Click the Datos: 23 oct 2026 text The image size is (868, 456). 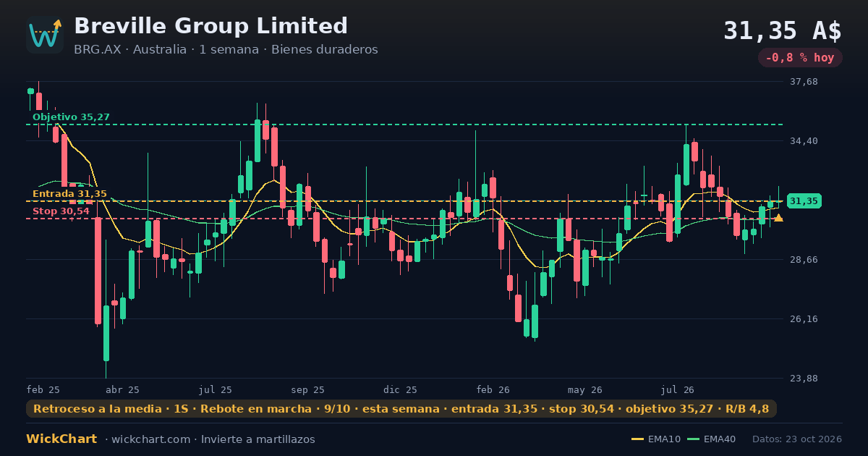[797, 439]
